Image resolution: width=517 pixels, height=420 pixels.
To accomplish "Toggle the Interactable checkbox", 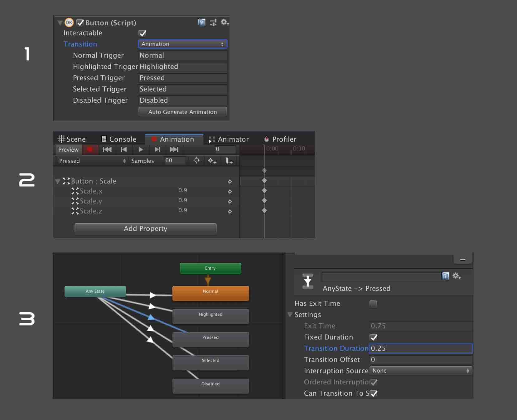I will click(x=143, y=33).
